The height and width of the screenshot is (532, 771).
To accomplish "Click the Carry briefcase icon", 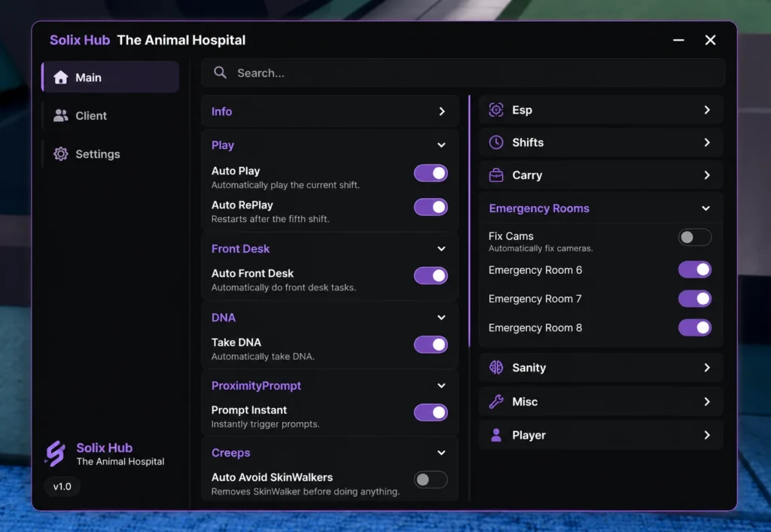I will (x=496, y=175).
